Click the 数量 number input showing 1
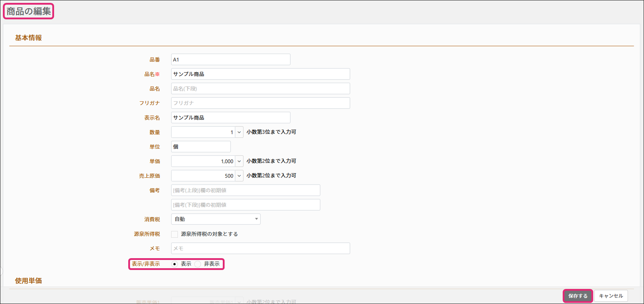 click(203, 132)
